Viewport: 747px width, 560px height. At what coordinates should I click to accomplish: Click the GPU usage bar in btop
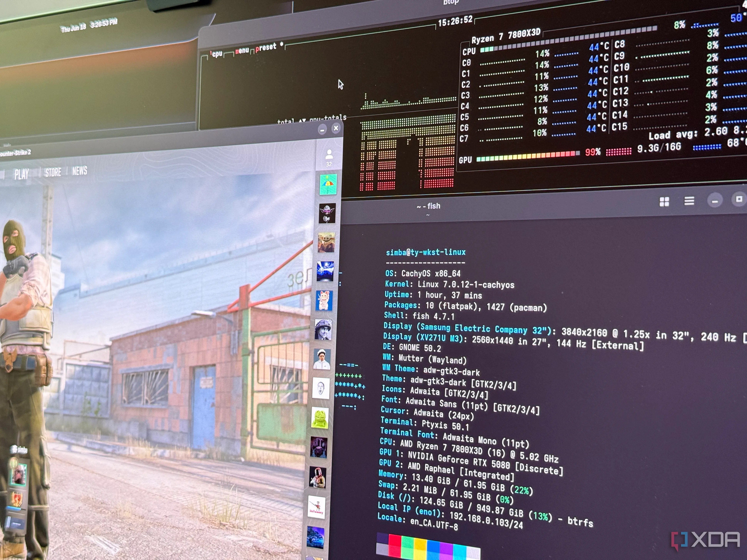(528, 156)
